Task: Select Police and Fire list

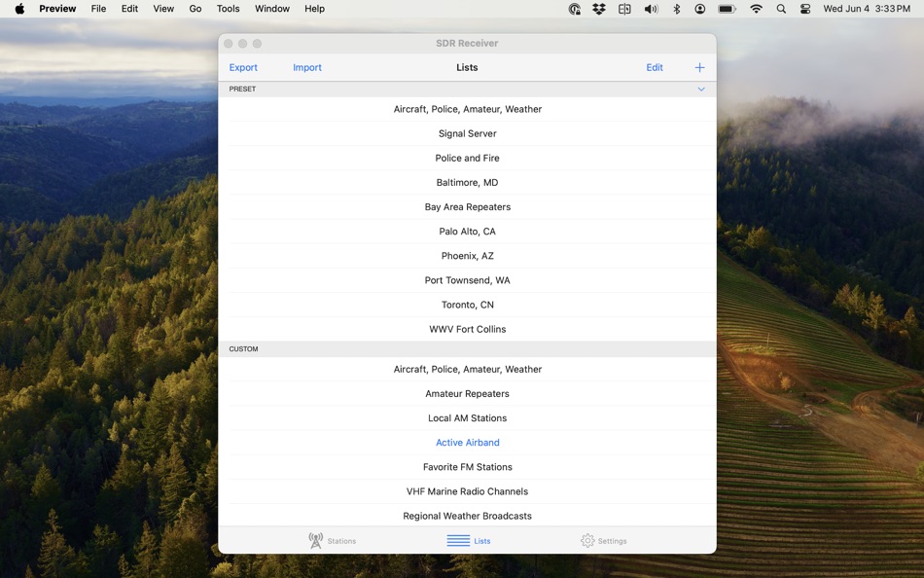Action: pos(467,158)
